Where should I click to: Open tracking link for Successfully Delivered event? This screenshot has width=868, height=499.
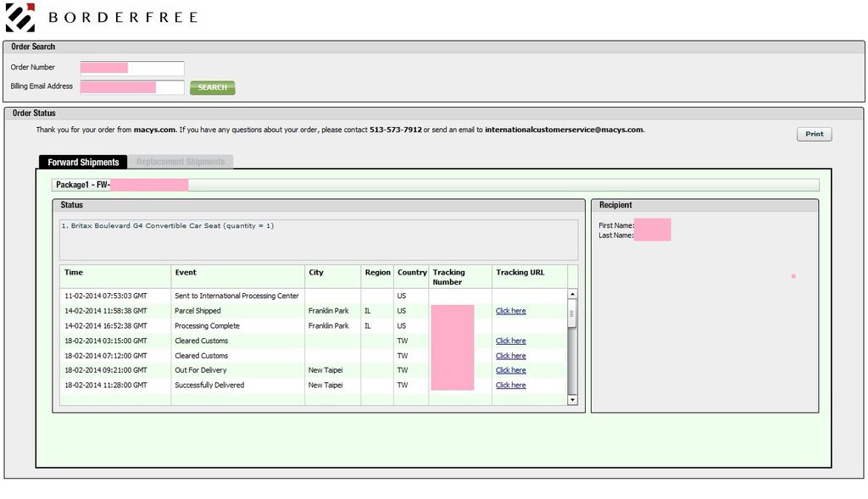coord(510,385)
